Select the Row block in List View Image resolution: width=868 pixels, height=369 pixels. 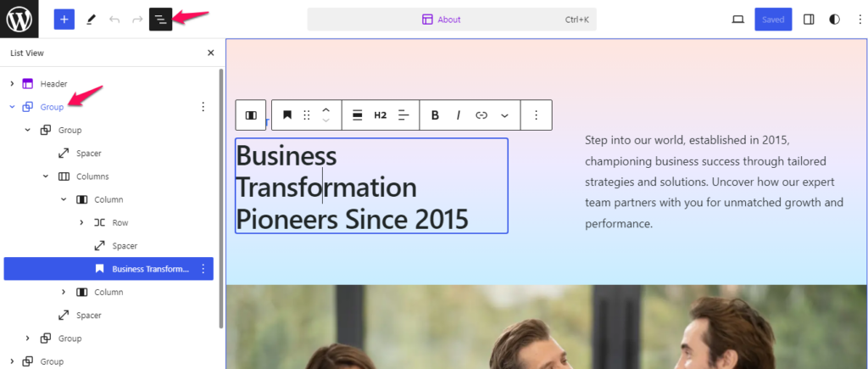pos(120,223)
